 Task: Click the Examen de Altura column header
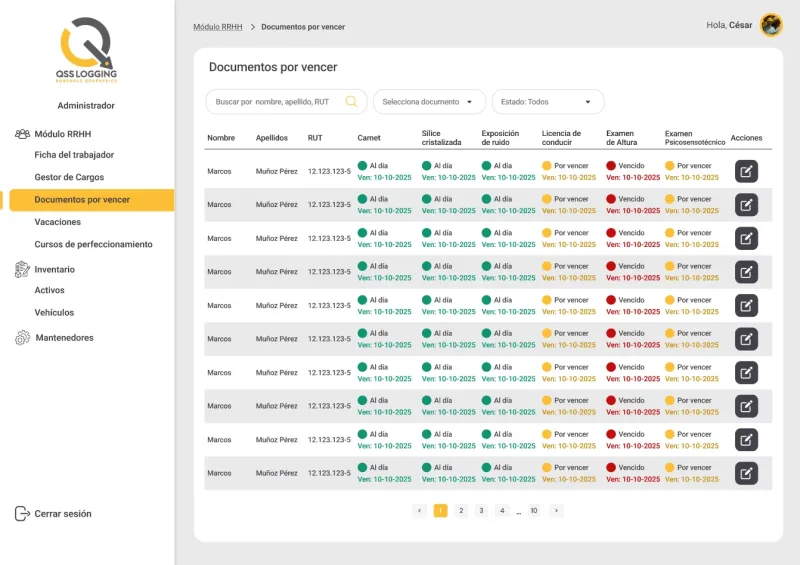[x=621, y=138]
